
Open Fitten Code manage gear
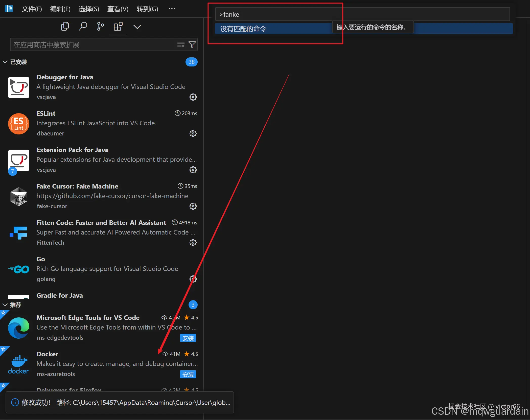(193, 243)
